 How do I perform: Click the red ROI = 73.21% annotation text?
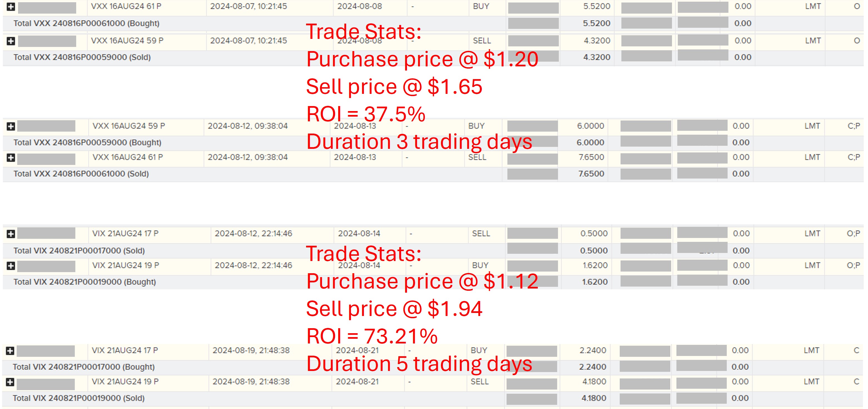click(x=372, y=336)
